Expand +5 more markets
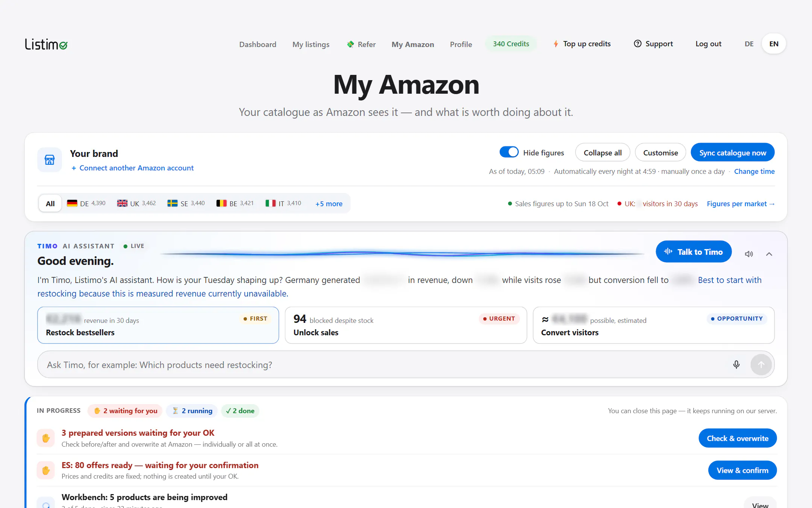Image resolution: width=812 pixels, height=508 pixels. [329, 204]
